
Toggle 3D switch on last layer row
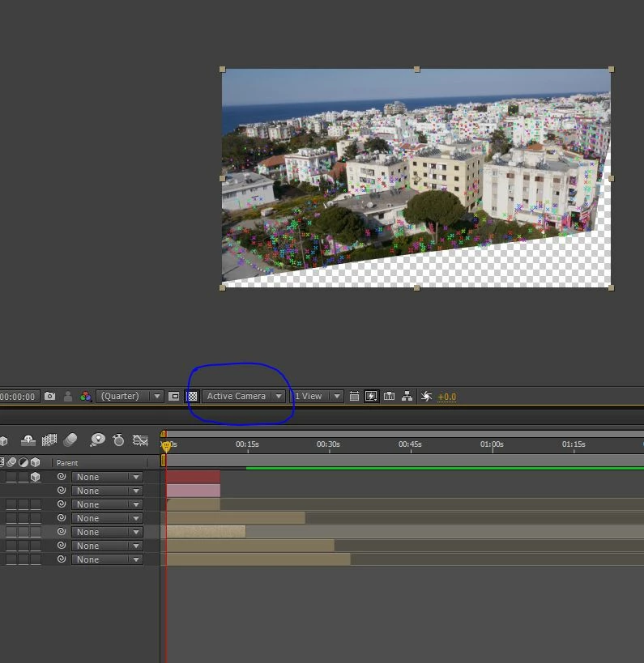pyautogui.click(x=36, y=559)
